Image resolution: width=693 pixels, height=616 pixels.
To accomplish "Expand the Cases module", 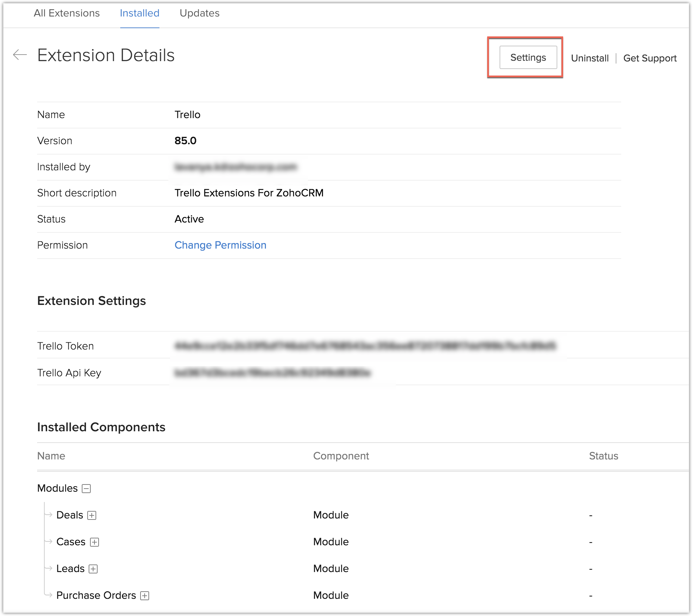I will click(x=94, y=542).
